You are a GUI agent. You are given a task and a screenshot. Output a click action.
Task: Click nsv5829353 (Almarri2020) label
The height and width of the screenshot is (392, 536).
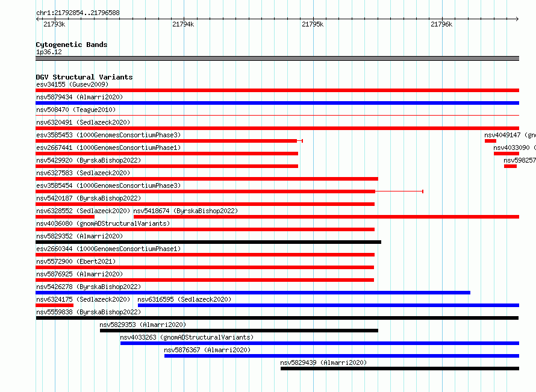(143, 325)
